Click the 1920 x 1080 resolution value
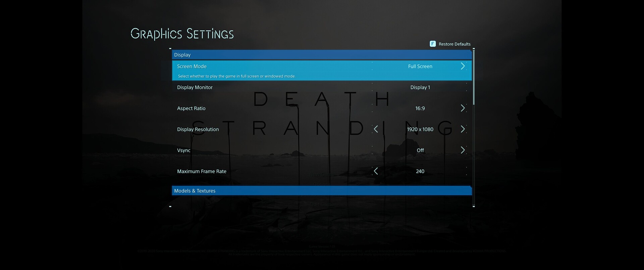Screen dimensions: 644x270 (x=420, y=129)
